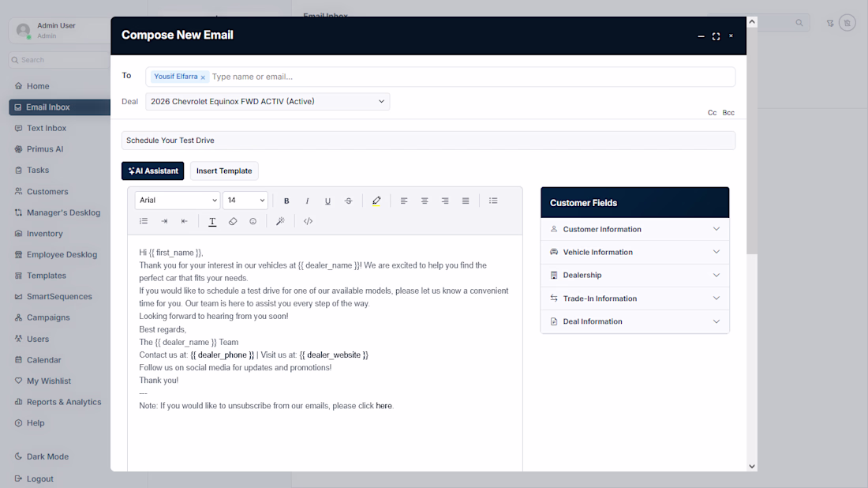Insert a bulleted list
Viewport: 868px width, 488px height.
(493, 201)
